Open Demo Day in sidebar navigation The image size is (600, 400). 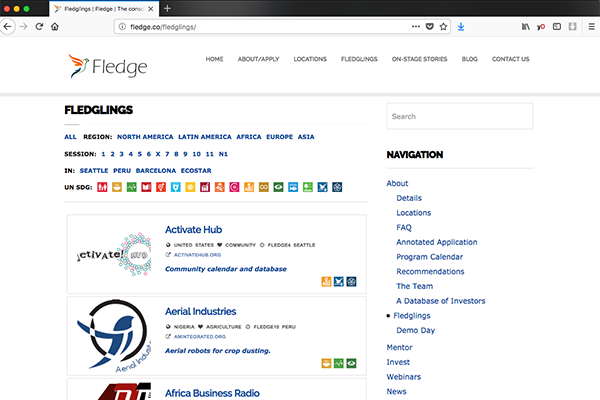pos(416,330)
